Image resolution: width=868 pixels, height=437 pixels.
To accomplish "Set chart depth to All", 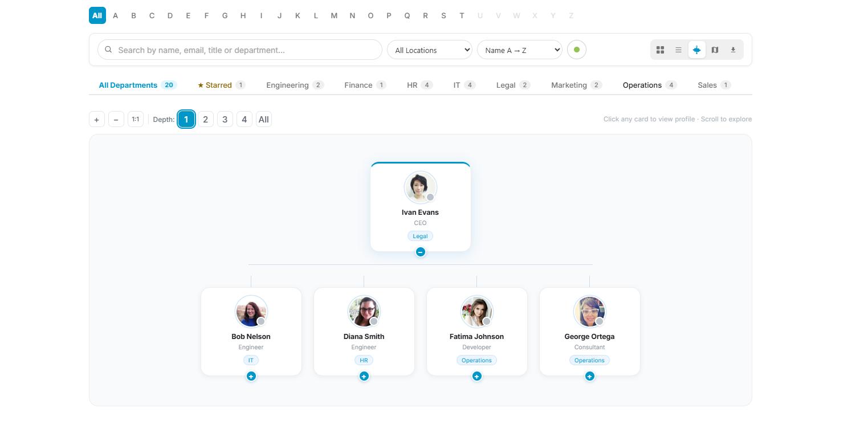I will [263, 120].
